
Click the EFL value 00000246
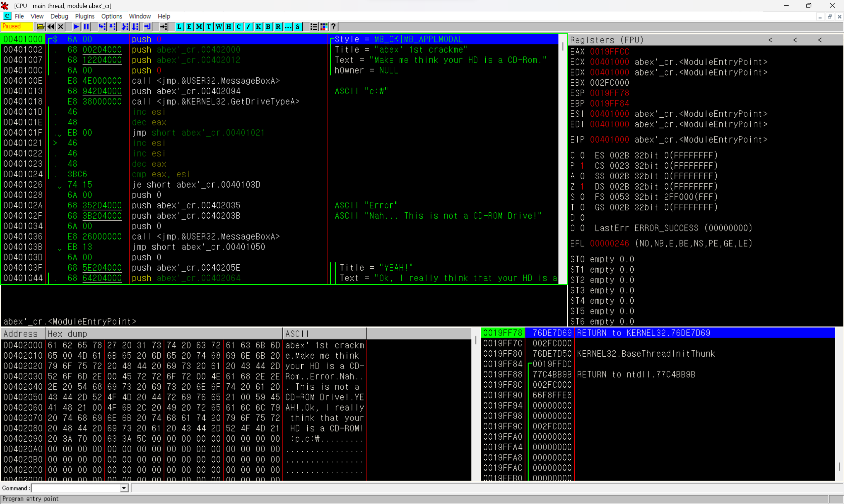[x=609, y=244]
